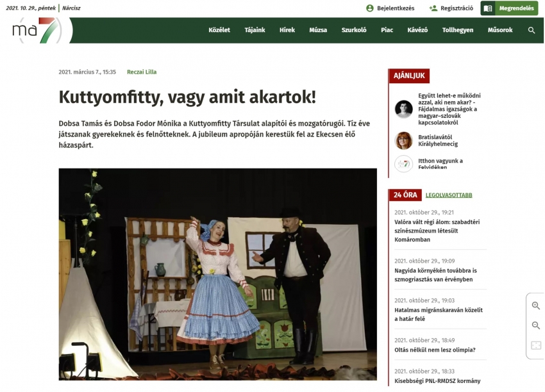This screenshot has width=545, height=392.
Task: Open the Tájaink menu item
Action: [255, 30]
